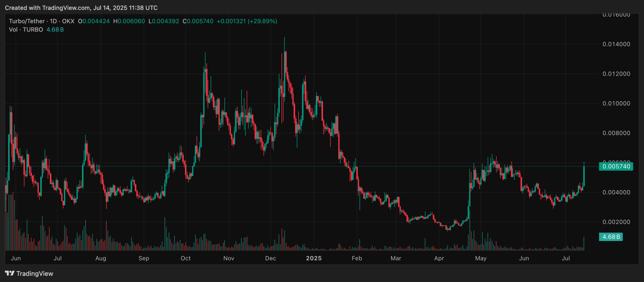Image resolution: width=644 pixels, height=282 pixels.
Task: Click the tallest December candle peak
Action: [x=285, y=40]
